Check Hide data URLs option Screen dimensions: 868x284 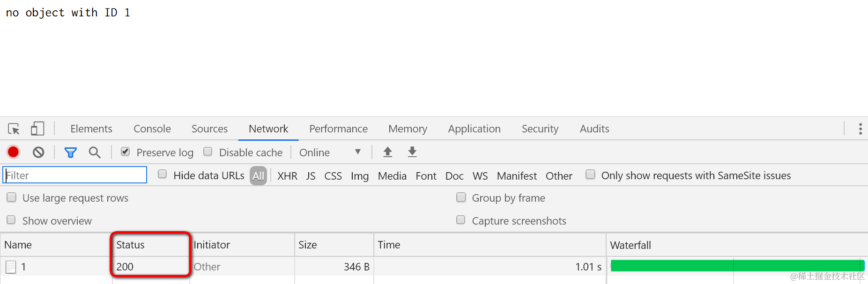pos(163,175)
